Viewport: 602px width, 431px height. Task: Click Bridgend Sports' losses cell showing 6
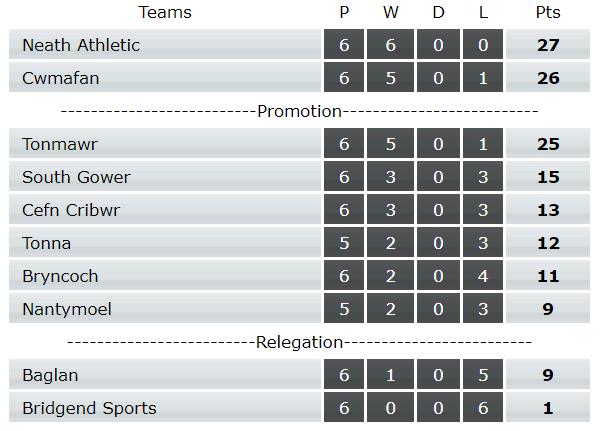(483, 408)
